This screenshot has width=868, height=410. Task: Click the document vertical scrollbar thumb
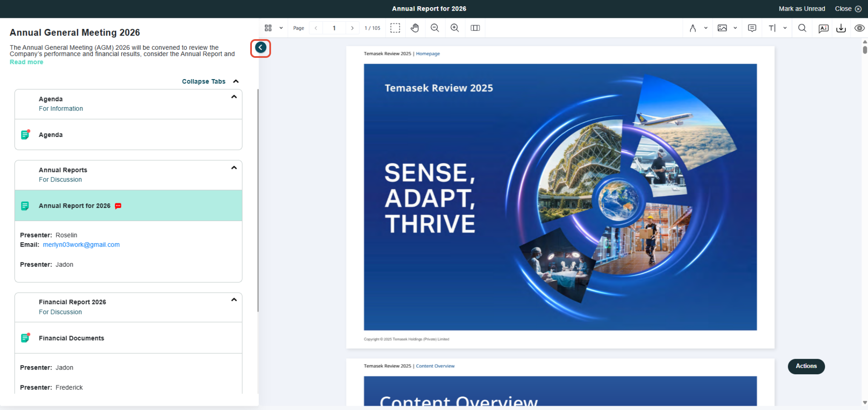[x=865, y=49]
